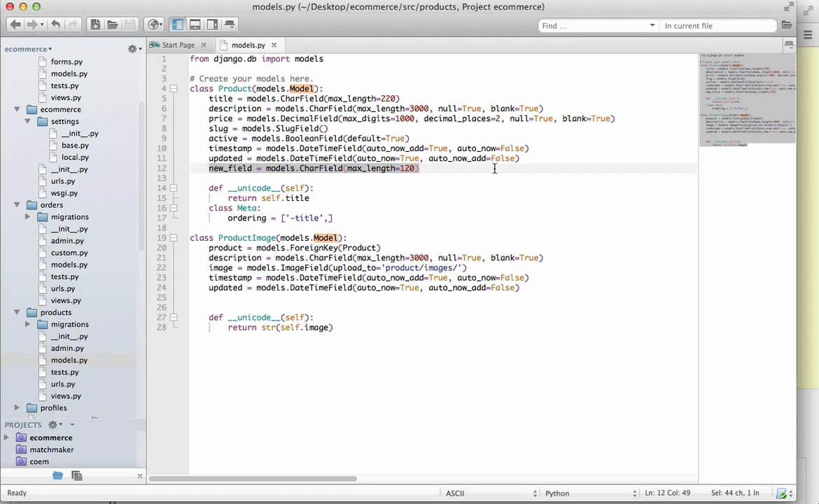Viewport: 819px width, 504px height.
Task: Open base.py in the settings folder
Action: (x=75, y=145)
